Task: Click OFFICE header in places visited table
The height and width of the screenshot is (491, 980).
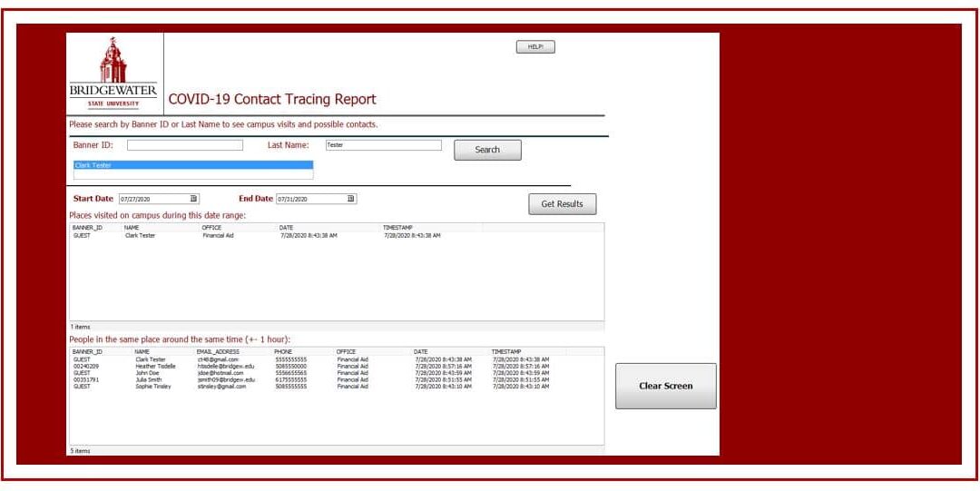Action: point(211,227)
